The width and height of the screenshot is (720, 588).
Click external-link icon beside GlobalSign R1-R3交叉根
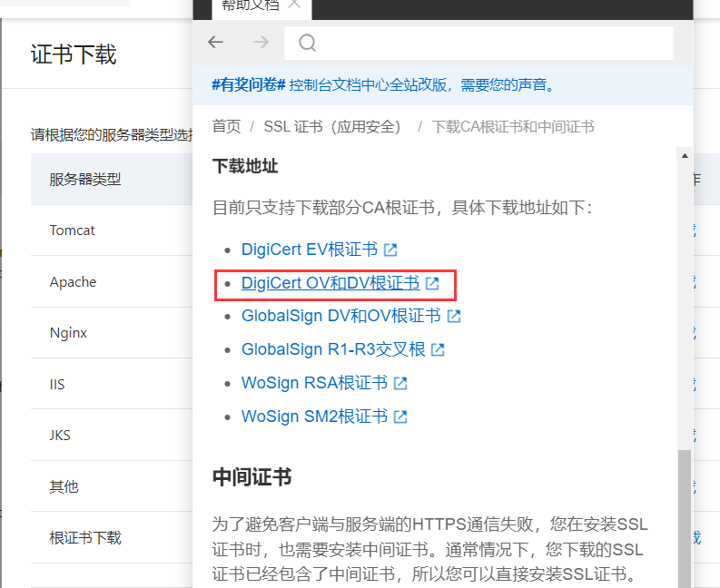(438, 350)
